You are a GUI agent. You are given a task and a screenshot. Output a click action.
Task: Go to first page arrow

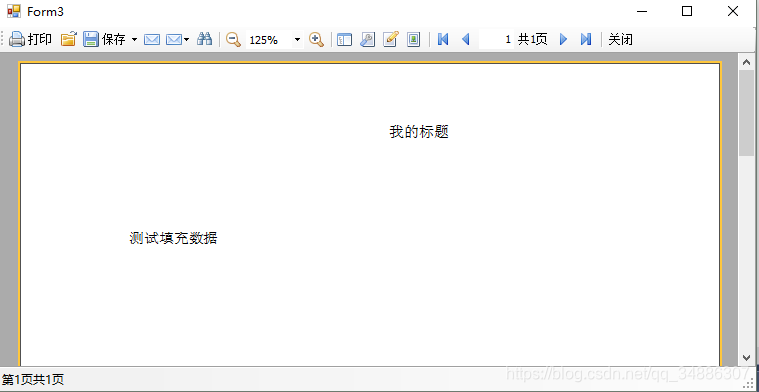pyautogui.click(x=442, y=39)
